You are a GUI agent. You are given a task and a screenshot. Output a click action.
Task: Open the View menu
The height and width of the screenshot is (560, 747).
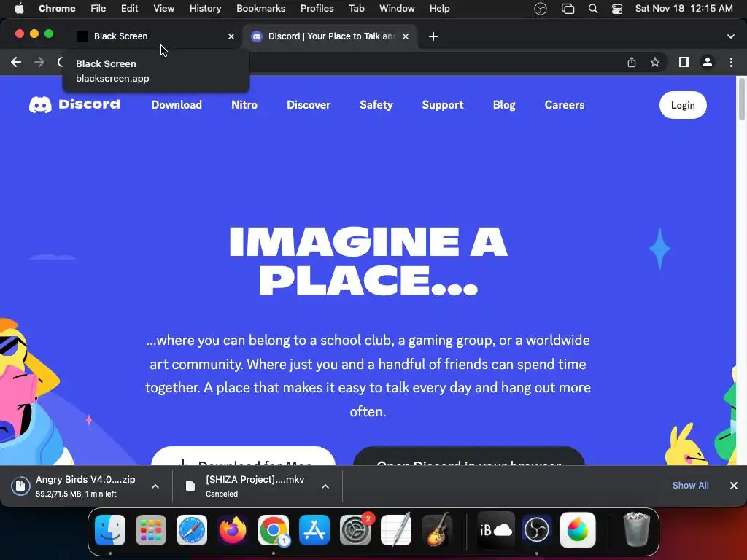click(x=163, y=9)
